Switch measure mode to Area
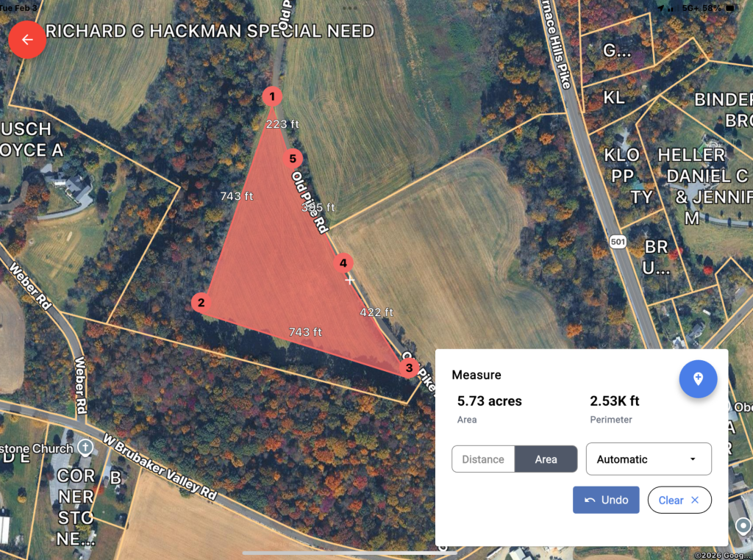 pos(546,459)
